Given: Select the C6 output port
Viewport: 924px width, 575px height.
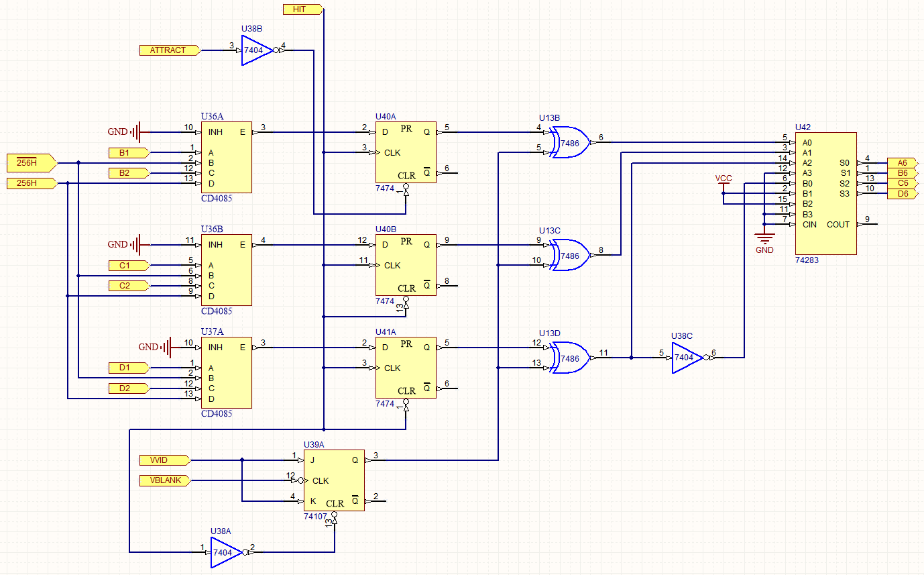Looking at the screenshot, I should coord(903,183).
